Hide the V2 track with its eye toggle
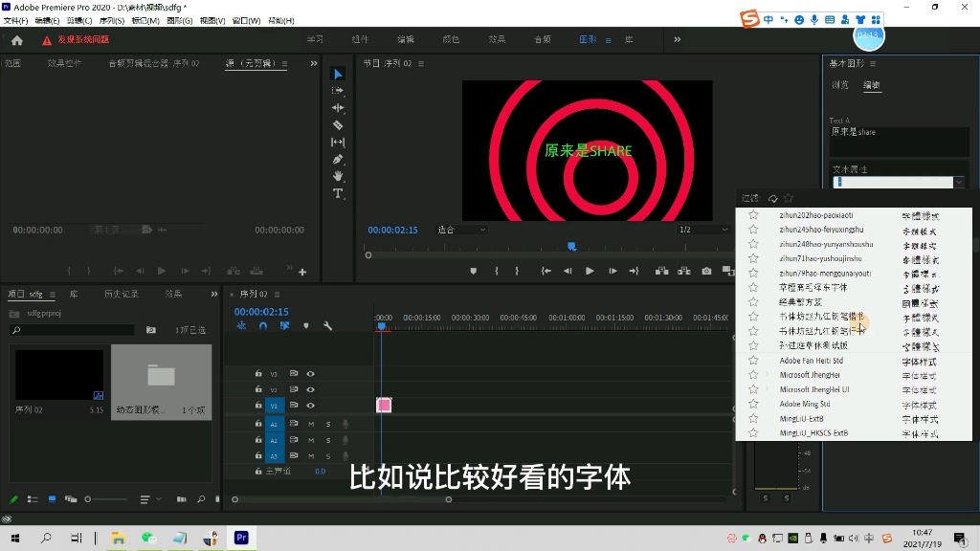The height and width of the screenshot is (551, 980). click(x=310, y=389)
